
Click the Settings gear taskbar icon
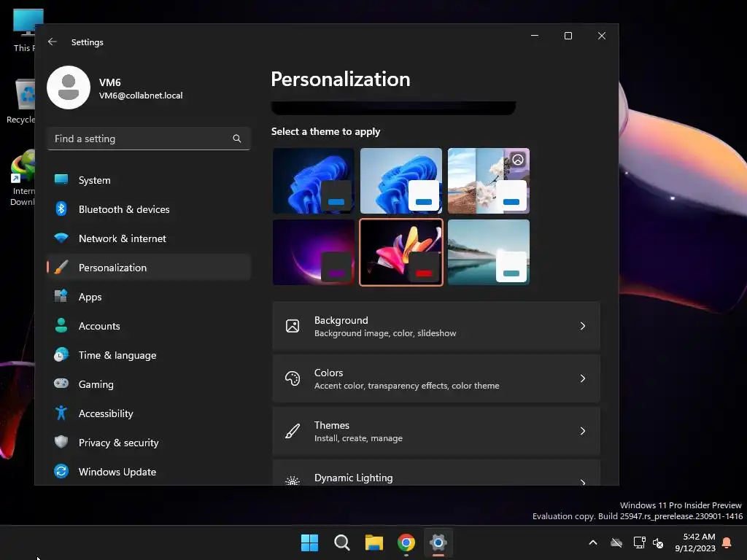(x=438, y=542)
